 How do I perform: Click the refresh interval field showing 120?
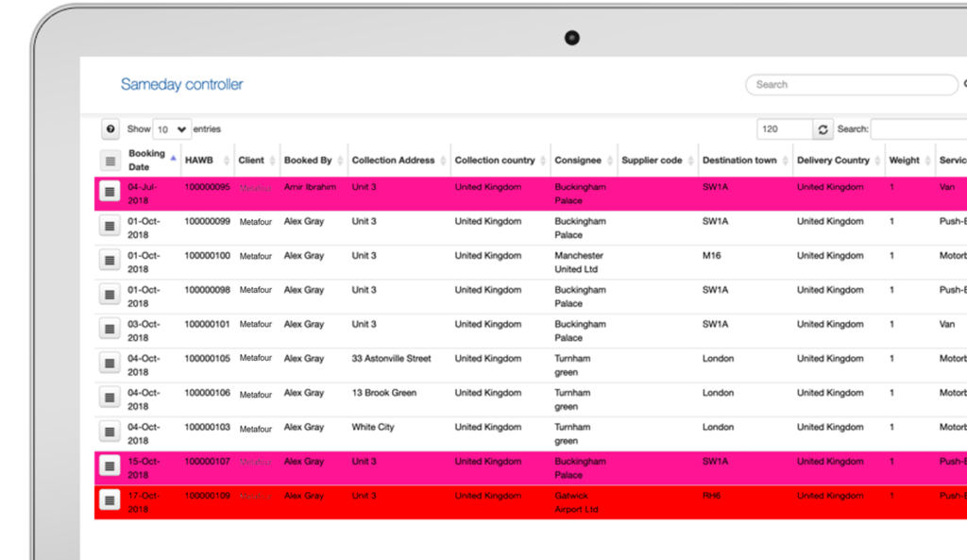pyautogui.click(x=785, y=129)
